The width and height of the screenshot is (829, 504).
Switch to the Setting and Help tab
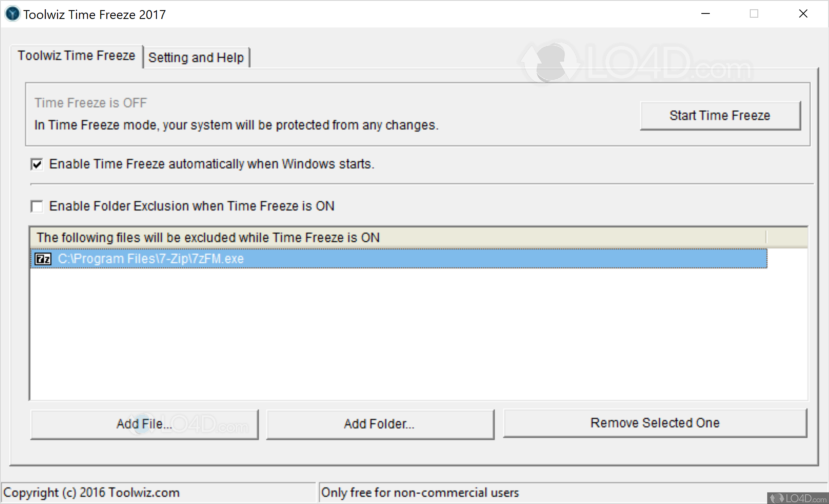click(196, 57)
